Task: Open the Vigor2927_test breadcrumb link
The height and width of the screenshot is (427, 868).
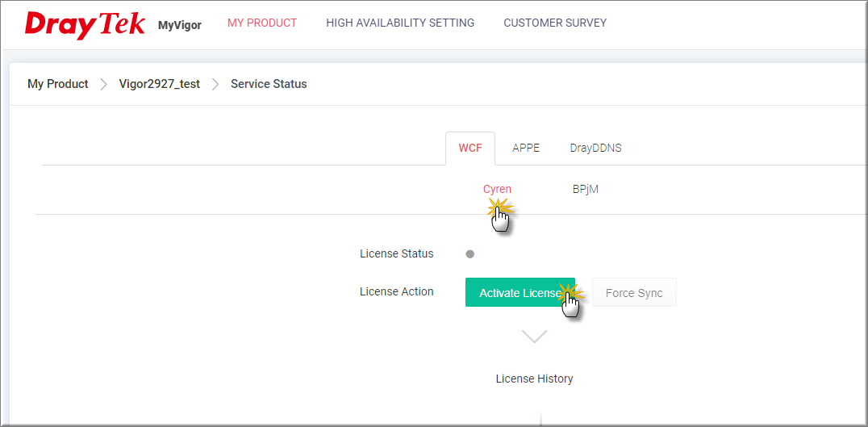Action: [160, 84]
